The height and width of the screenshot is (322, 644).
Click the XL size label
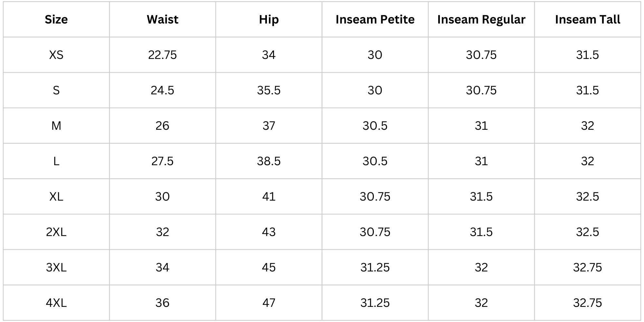(56, 197)
